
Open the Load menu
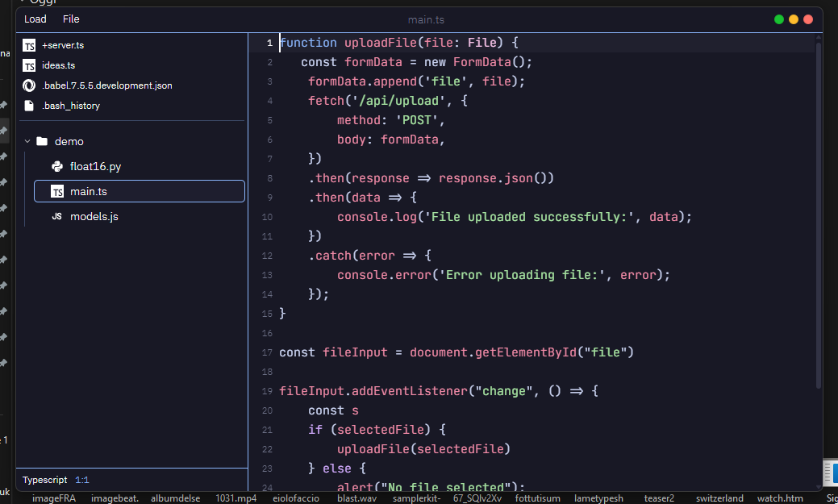point(35,19)
